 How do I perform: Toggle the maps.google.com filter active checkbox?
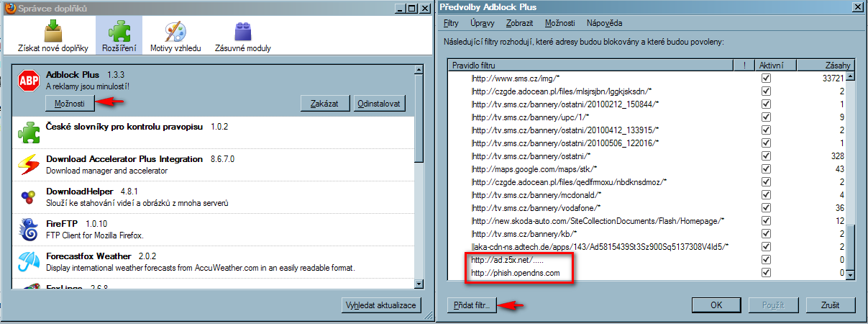pos(766,168)
